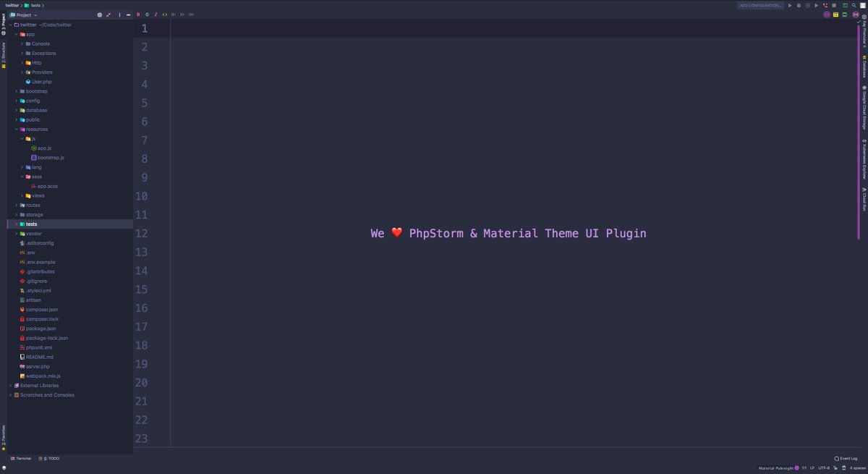Click the 4 spaces indent selector
The image size is (868, 474).
pyautogui.click(x=857, y=468)
